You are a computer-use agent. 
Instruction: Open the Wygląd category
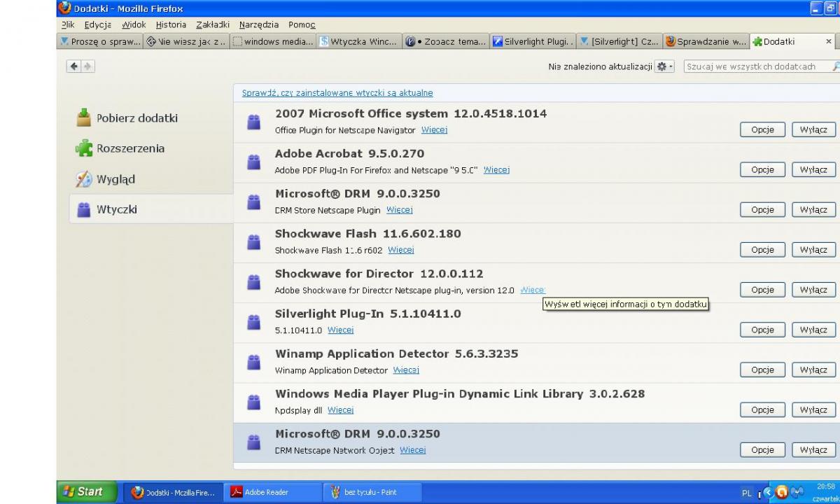tap(151, 178)
